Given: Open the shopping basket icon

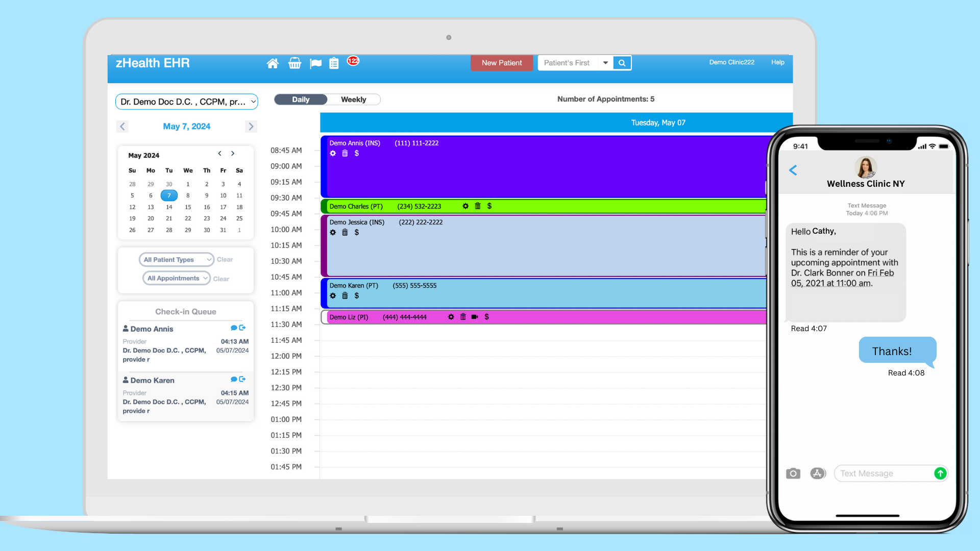Looking at the screenshot, I should pos(295,63).
